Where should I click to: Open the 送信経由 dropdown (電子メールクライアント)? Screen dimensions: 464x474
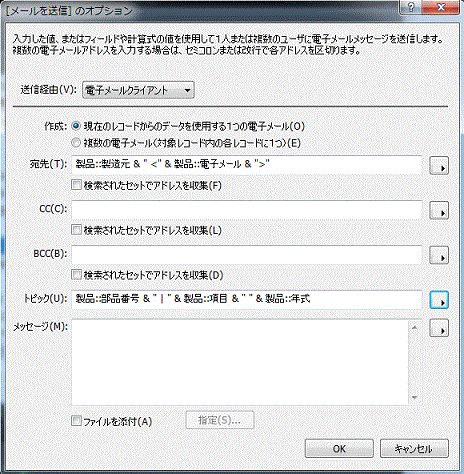pos(138,90)
